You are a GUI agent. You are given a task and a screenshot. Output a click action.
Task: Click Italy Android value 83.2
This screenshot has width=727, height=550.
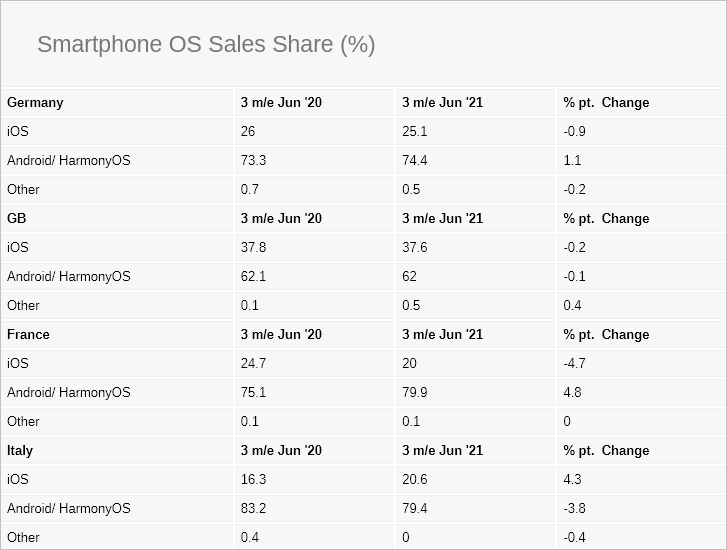[253, 509]
